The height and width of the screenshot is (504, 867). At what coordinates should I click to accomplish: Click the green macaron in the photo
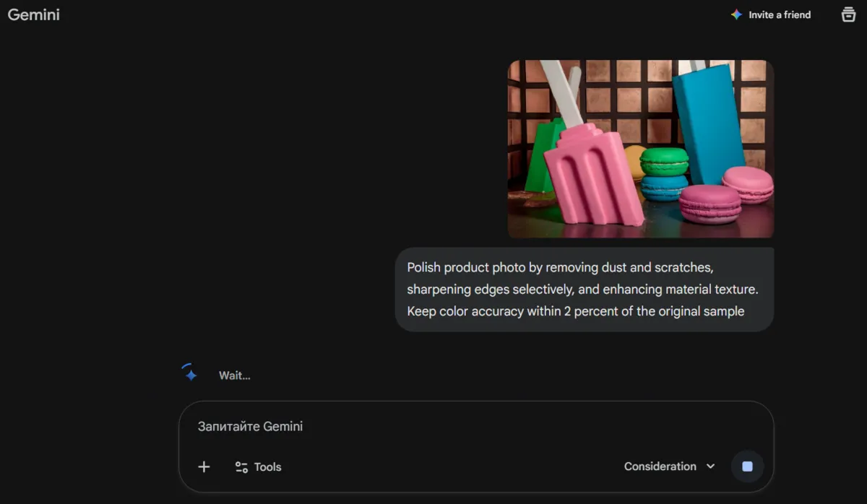[x=664, y=162]
